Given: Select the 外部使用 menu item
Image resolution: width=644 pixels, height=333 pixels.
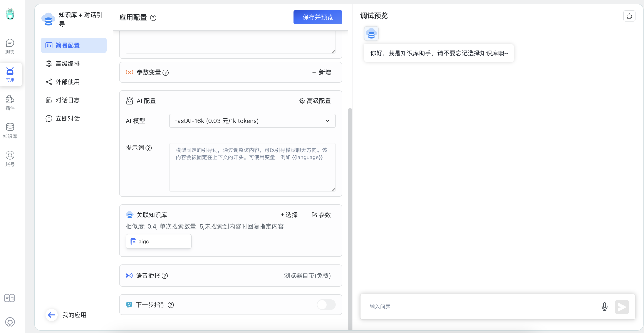Looking at the screenshot, I should (74, 82).
